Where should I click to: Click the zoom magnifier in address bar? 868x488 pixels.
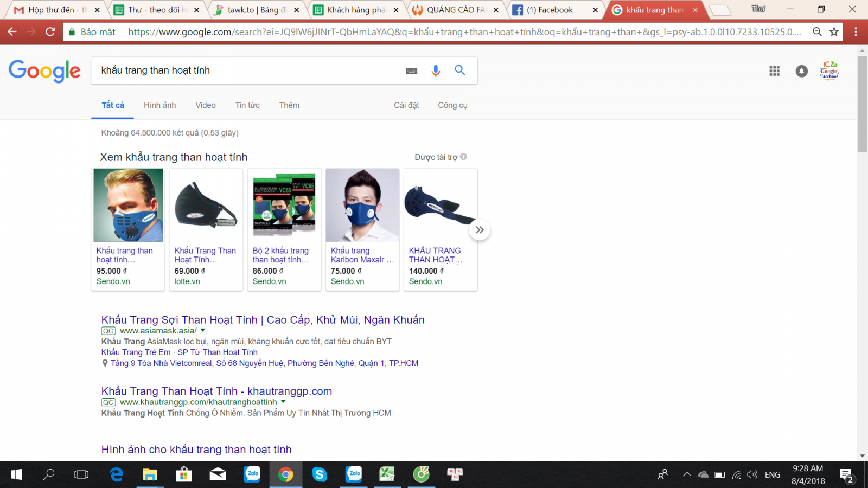click(817, 32)
